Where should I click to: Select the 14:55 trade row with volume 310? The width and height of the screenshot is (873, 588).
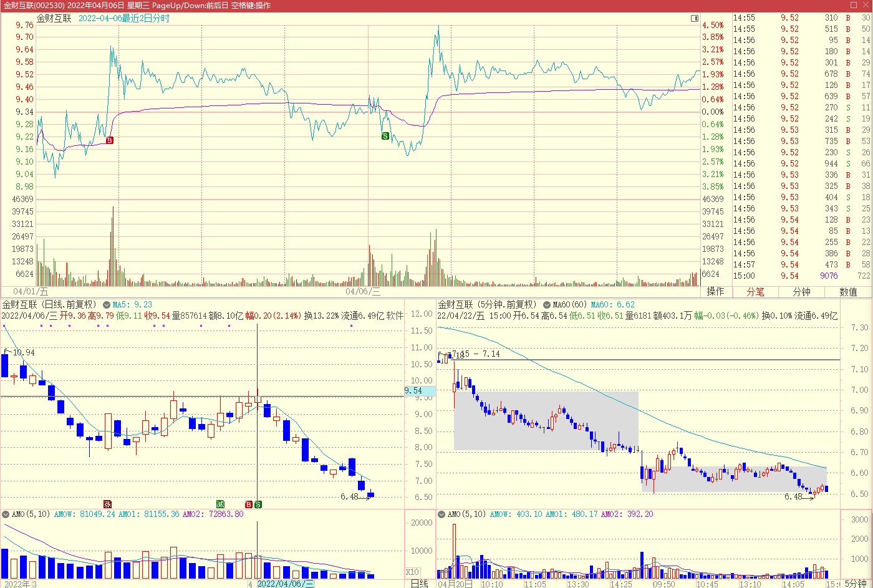802,17
